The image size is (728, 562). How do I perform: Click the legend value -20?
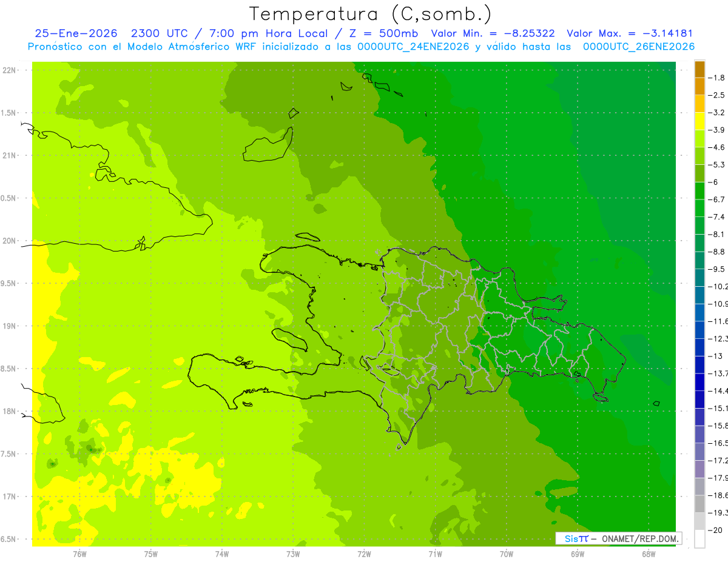[x=716, y=530]
